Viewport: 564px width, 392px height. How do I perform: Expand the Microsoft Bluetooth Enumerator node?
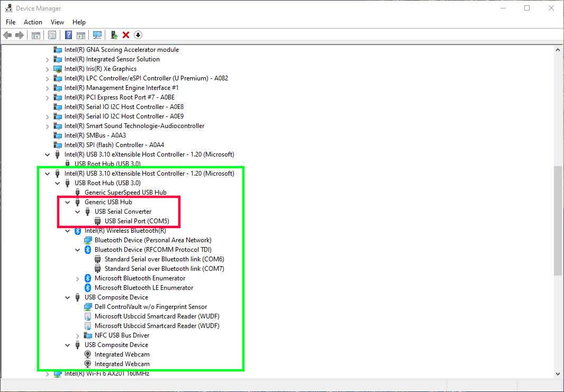coord(77,278)
